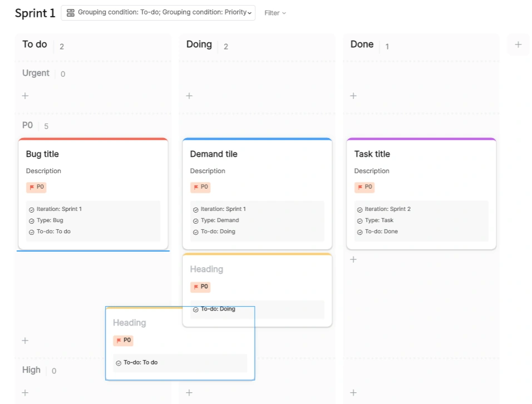Screen dimensions: 532x404
Task: Add card in High row under To do
Action: tap(25, 393)
